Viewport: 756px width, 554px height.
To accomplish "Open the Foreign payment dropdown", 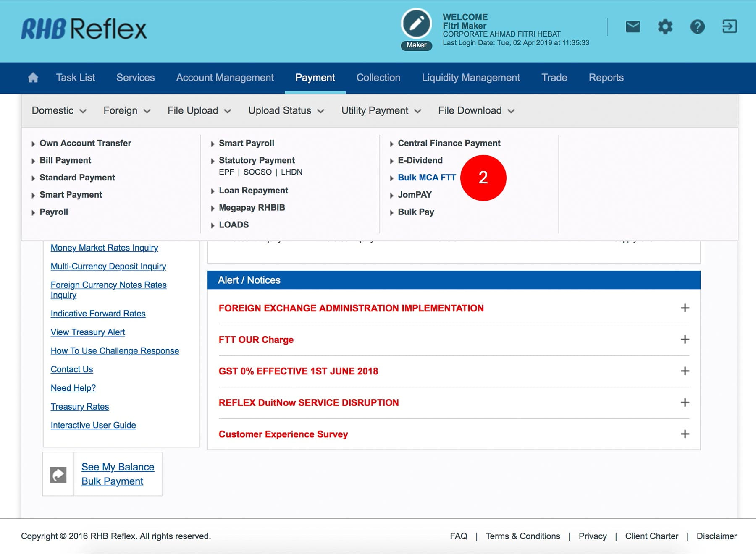I will [126, 111].
